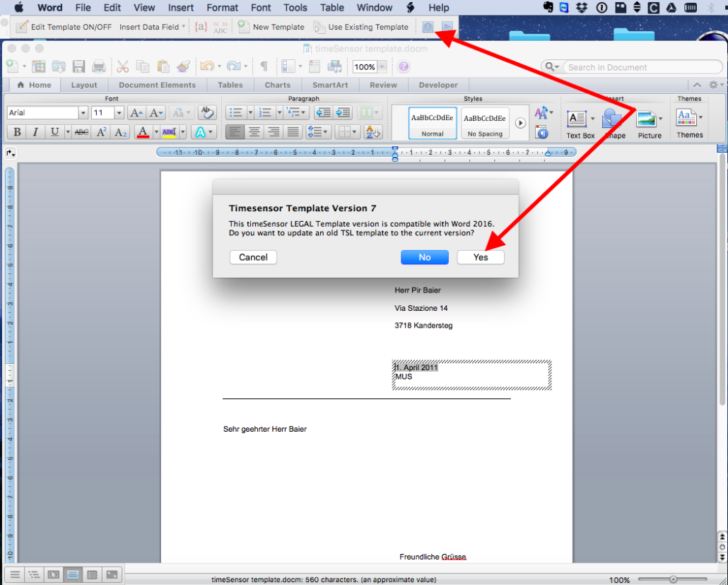Click the Format Painter brush icon

(x=183, y=67)
